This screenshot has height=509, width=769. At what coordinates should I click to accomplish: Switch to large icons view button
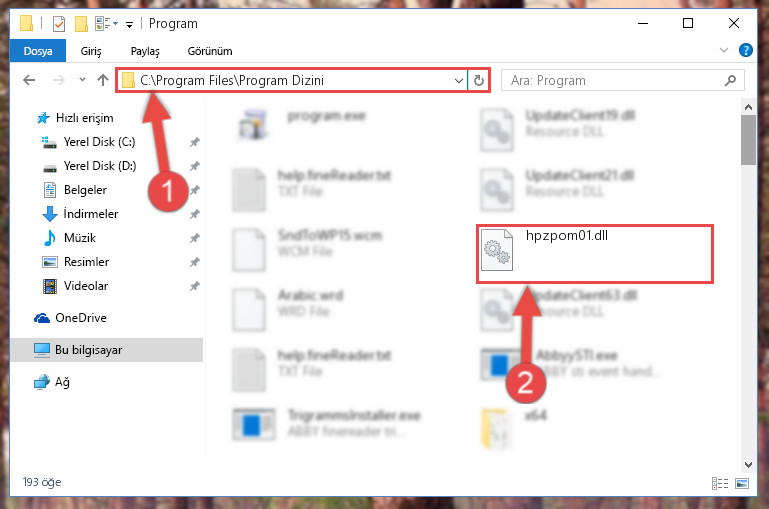[x=742, y=484]
